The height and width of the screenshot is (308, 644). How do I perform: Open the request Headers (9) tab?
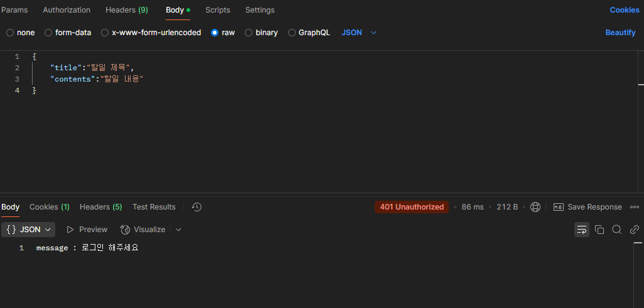pyautogui.click(x=127, y=10)
